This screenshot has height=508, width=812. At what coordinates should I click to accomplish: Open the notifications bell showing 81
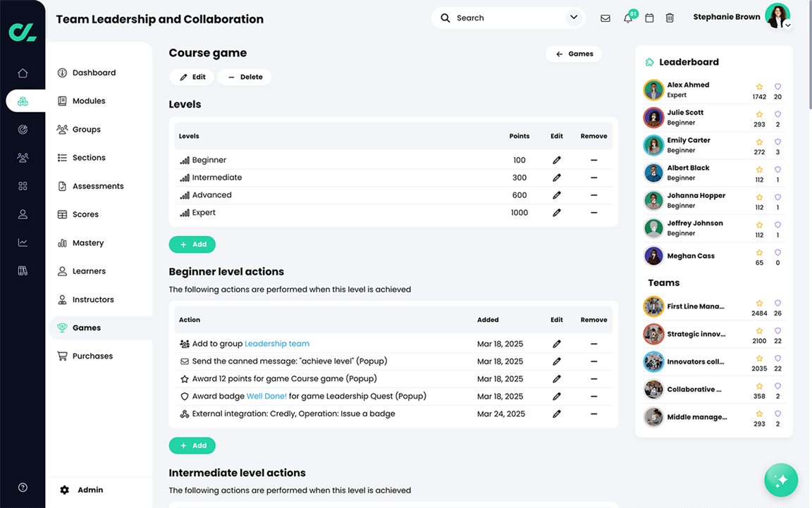point(627,18)
